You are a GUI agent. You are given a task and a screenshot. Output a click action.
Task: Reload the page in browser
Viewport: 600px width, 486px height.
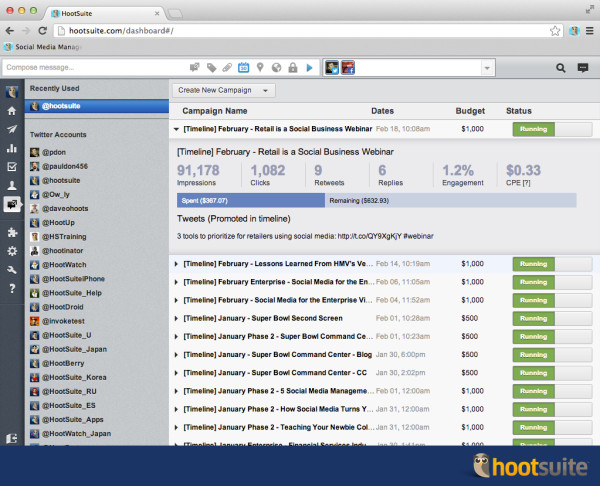coord(42,31)
